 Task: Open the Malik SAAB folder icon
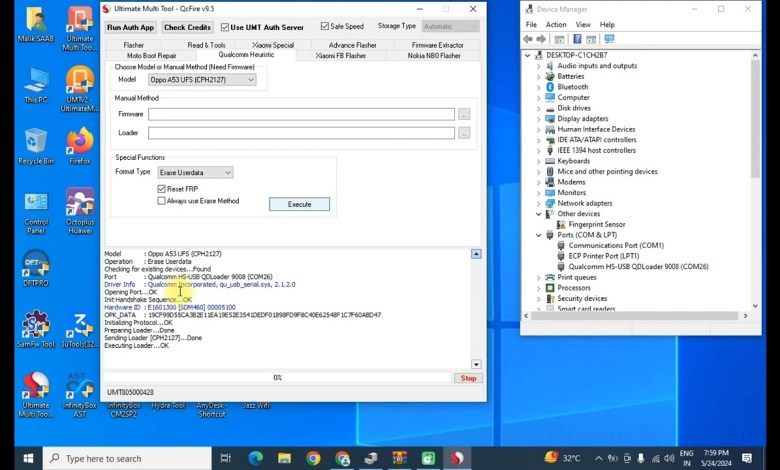[x=36, y=25]
